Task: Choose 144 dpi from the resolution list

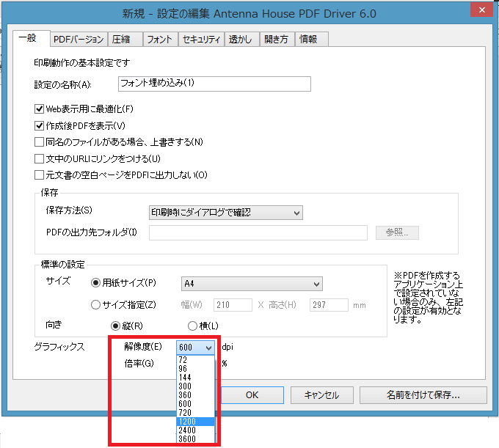Action: coord(195,378)
